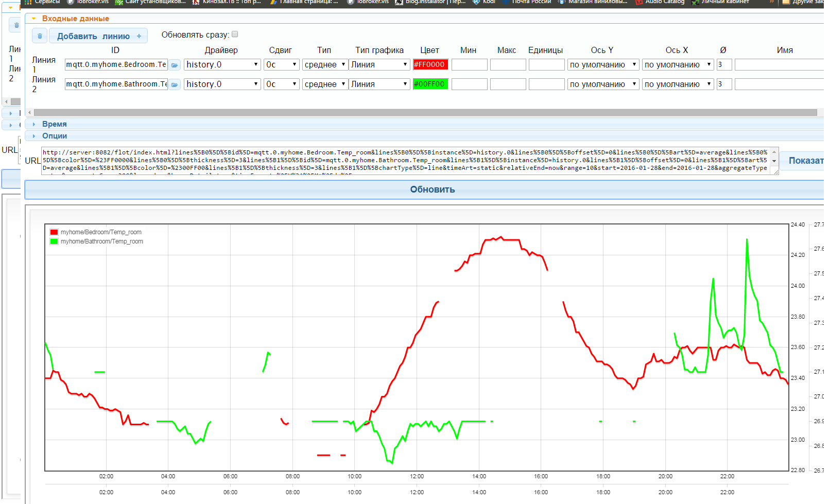The height and width of the screenshot is (504, 829).
Task: Click the Сервисы apps grid bookmark icon
Action: (28, 2)
